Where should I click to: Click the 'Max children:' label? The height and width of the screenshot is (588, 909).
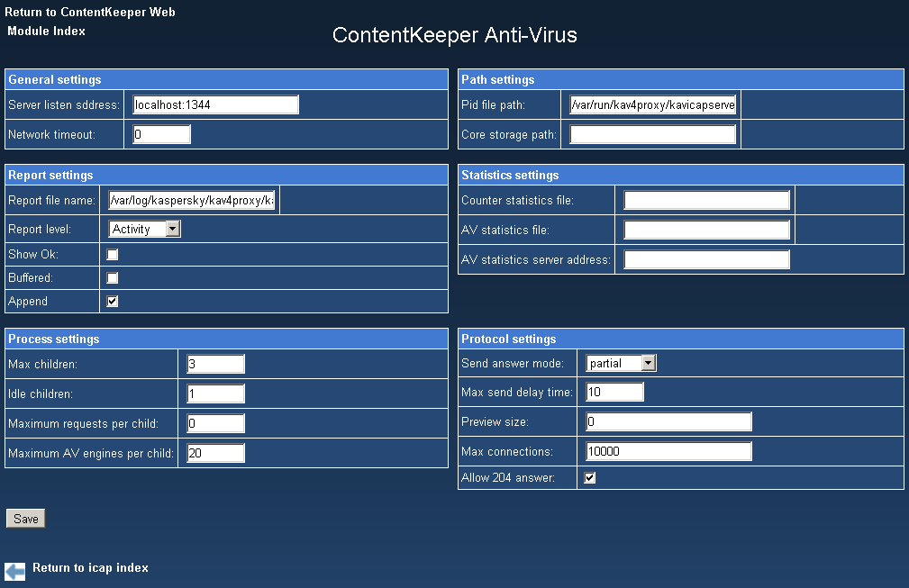(42, 365)
